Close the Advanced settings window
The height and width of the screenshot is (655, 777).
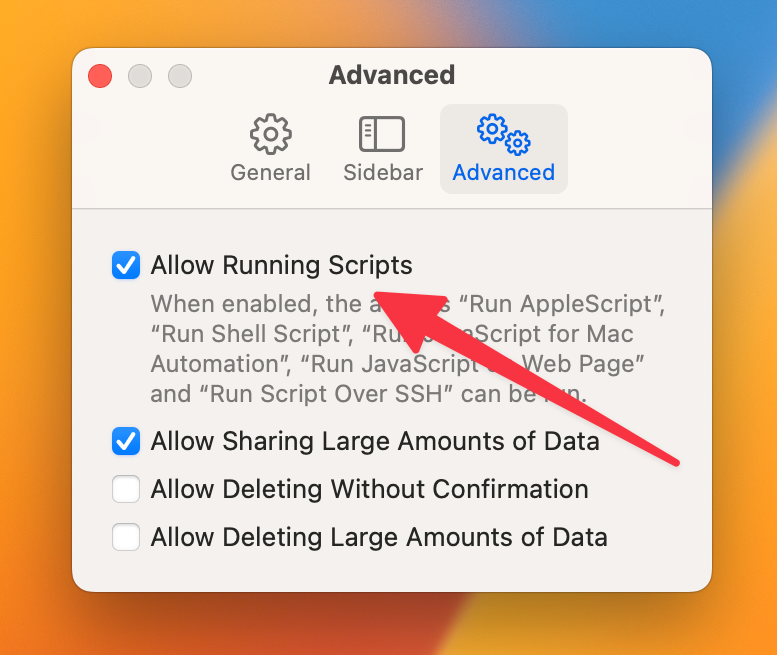coord(100,76)
